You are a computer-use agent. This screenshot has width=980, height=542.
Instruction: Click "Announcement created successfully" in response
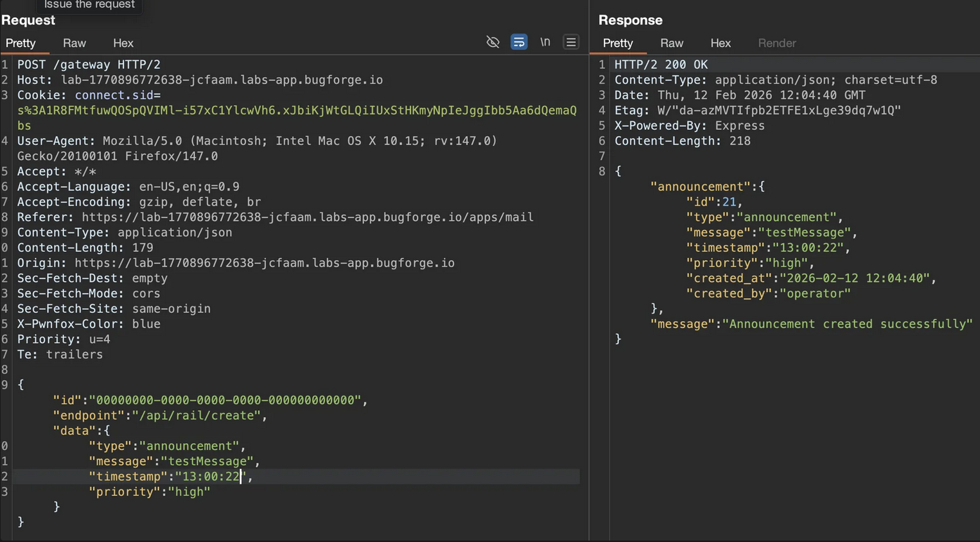coord(847,324)
